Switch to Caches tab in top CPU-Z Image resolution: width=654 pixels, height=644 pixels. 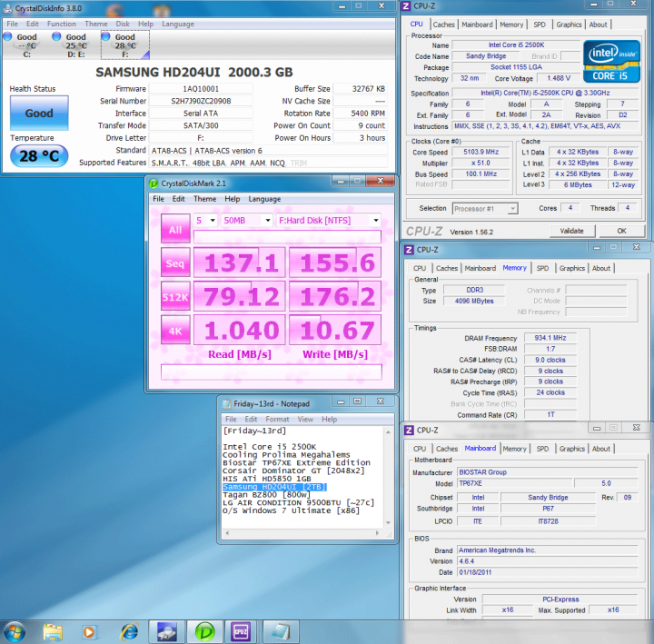click(x=443, y=25)
